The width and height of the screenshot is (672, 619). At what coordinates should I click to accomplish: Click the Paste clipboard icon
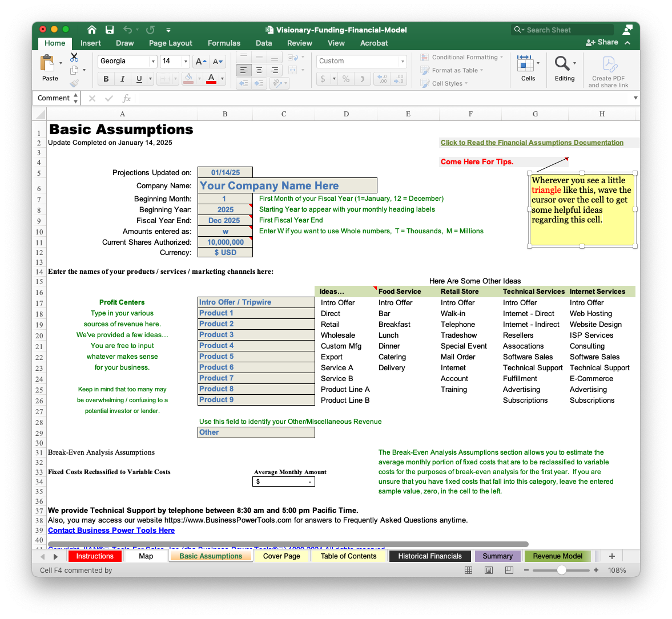[47, 63]
